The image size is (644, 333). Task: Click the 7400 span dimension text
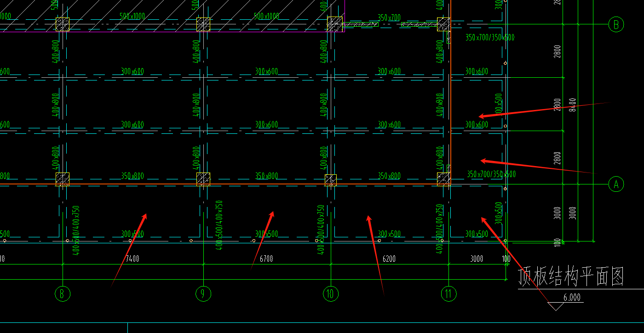132,259
